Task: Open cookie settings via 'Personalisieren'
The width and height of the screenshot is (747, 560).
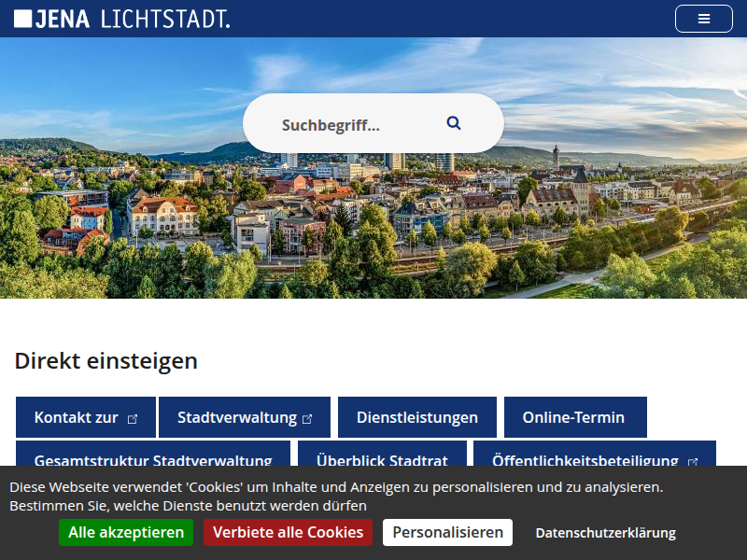Action: (447, 532)
